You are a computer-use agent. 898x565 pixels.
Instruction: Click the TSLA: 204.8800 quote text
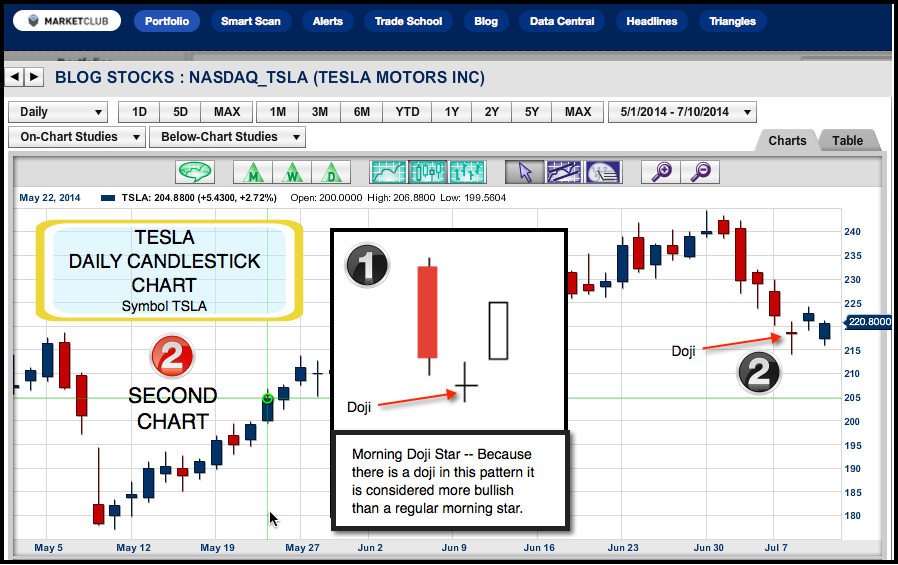click(x=199, y=198)
